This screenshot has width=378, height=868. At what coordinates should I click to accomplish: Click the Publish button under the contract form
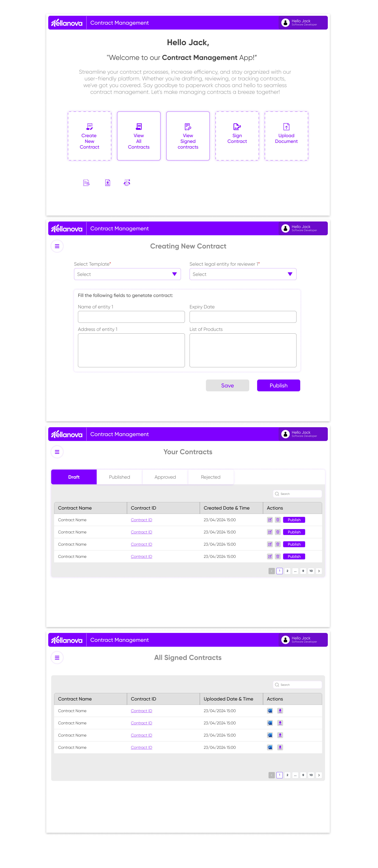(x=278, y=385)
